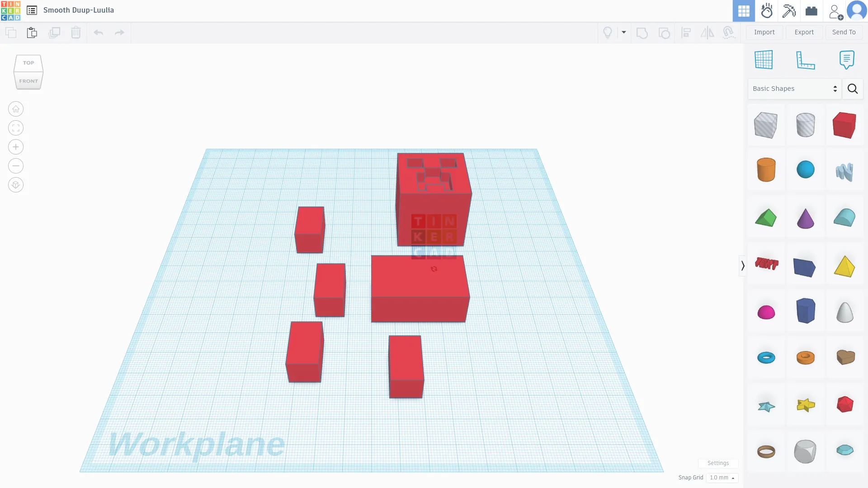Click the Align tool icon

tap(686, 33)
